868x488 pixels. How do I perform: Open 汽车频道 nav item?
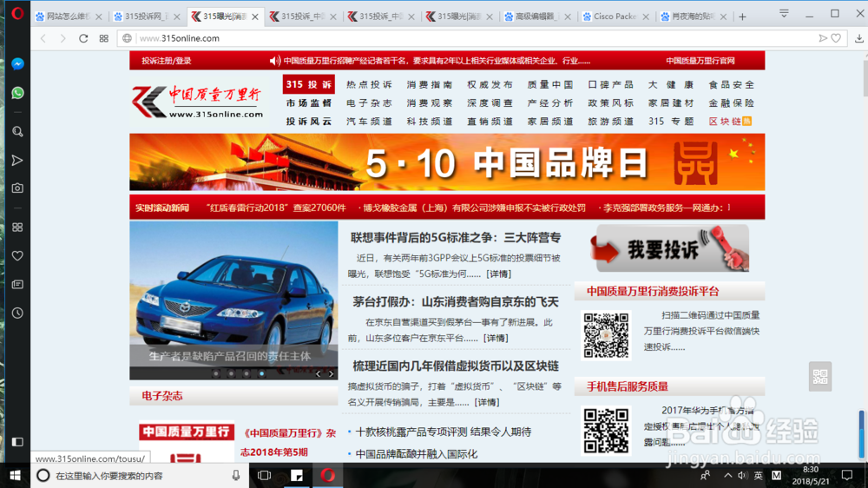coord(369,122)
